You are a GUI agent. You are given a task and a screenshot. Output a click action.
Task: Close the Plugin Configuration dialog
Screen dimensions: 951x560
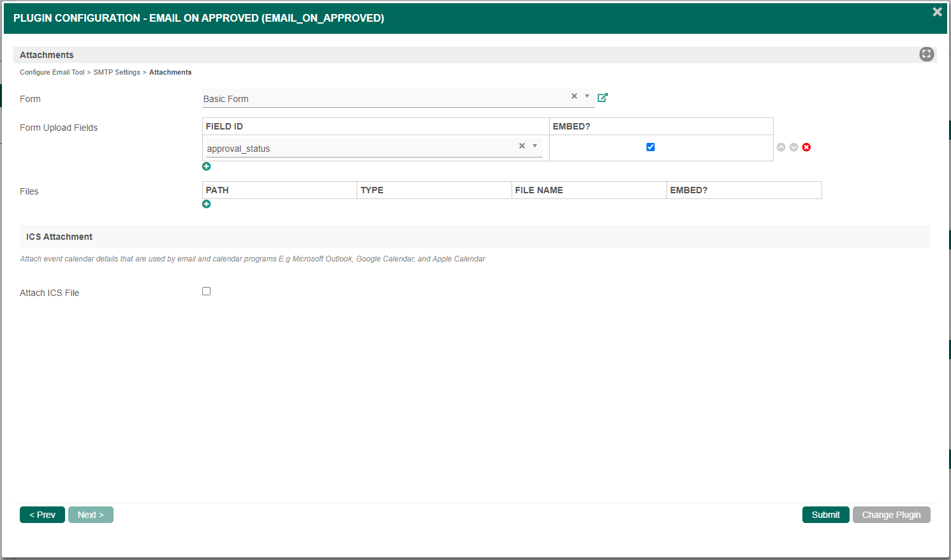tap(937, 12)
